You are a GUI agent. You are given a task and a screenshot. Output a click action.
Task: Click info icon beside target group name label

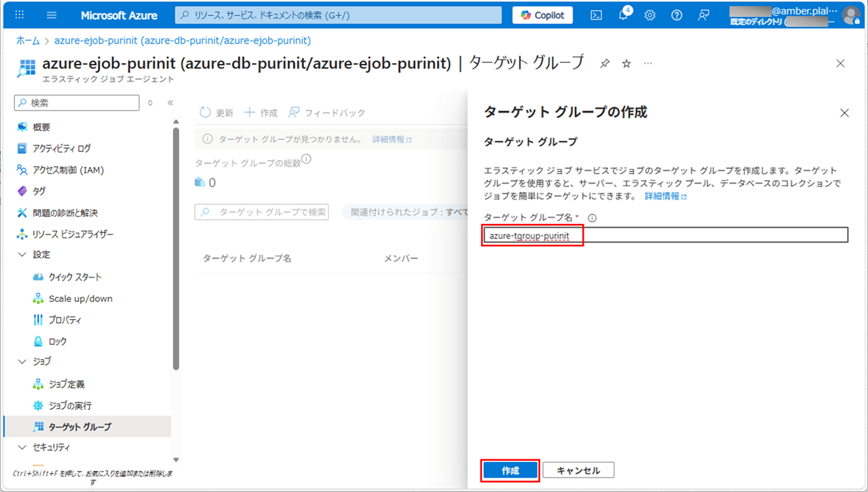coord(592,218)
